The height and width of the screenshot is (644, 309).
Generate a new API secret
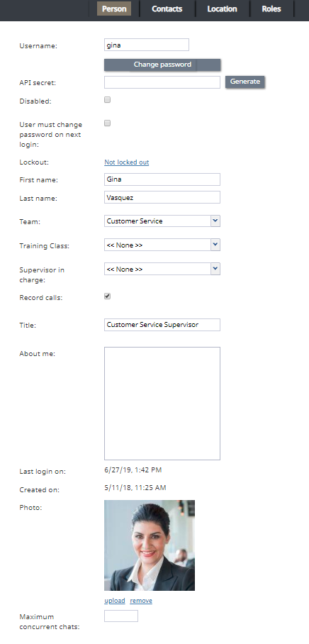pos(245,82)
